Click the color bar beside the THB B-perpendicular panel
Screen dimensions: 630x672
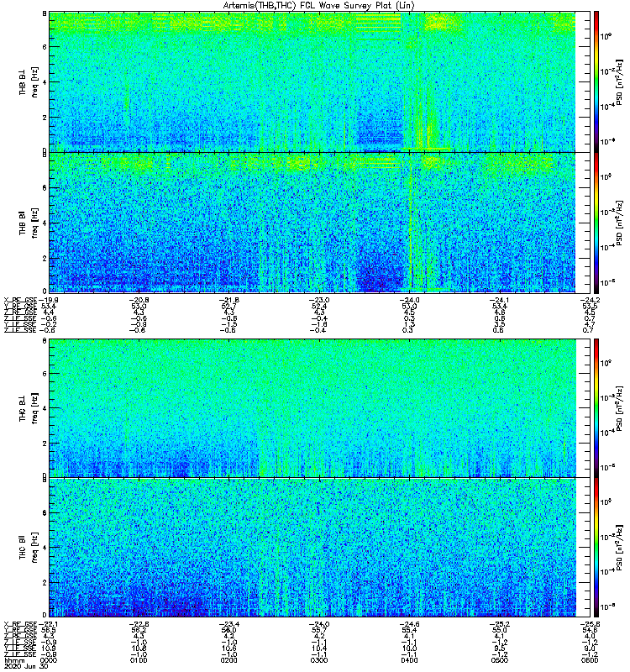[596, 81]
